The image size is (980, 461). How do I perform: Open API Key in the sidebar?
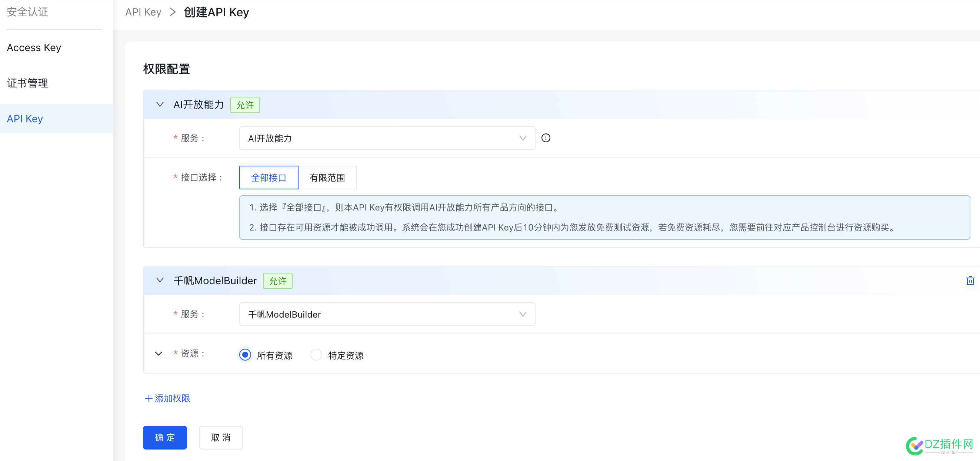56,119
